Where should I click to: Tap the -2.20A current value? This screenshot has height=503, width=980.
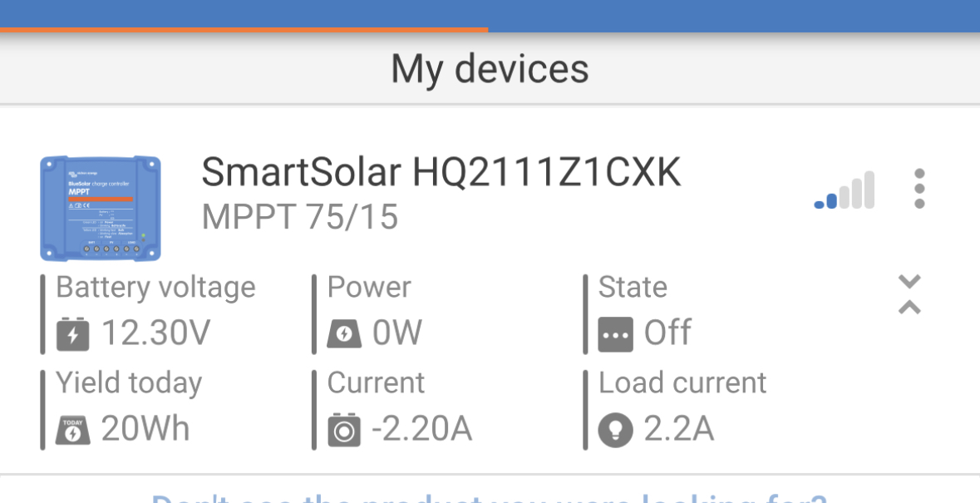[421, 429]
